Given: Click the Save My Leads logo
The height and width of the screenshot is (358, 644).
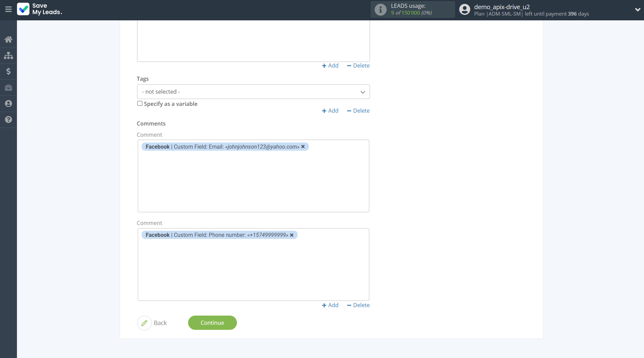Looking at the screenshot, I should [x=40, y=9].
